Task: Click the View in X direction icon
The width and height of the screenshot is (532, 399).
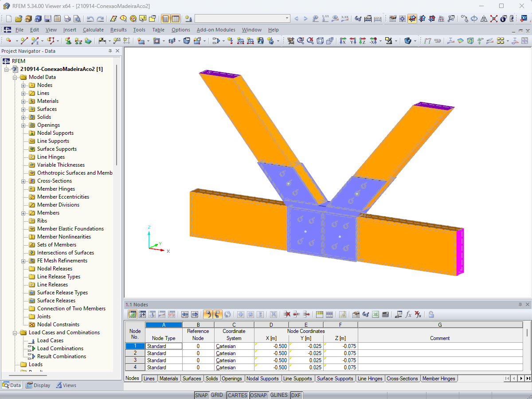Action: click(x=343, y=41)
